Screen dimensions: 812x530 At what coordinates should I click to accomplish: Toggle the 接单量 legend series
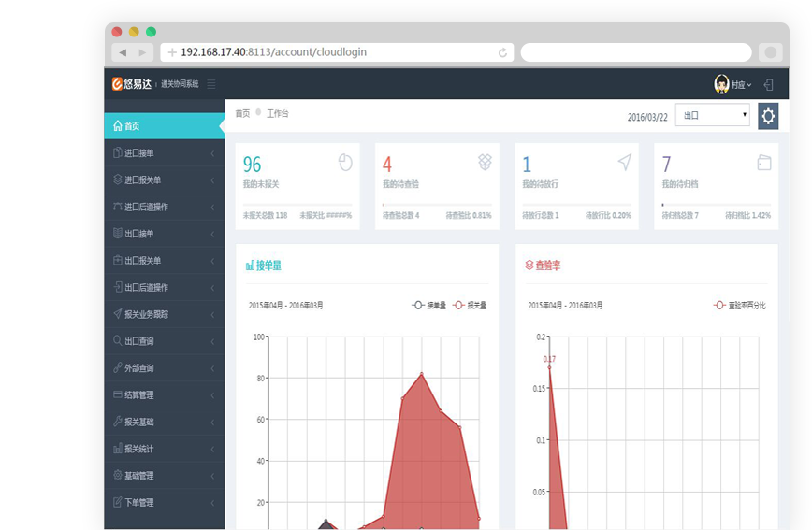point(430,305)
